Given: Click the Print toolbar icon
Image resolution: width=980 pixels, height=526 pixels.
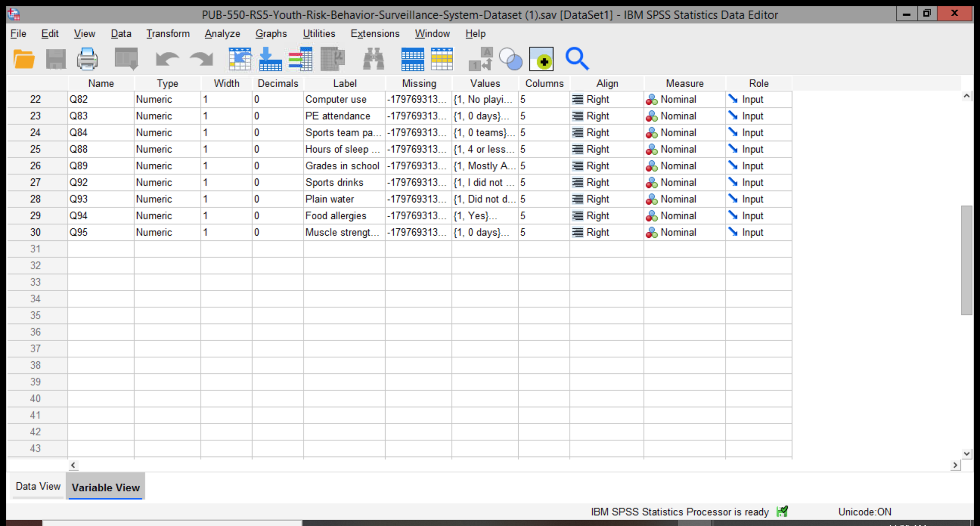Looking at the screenshot, I should 87,59.
